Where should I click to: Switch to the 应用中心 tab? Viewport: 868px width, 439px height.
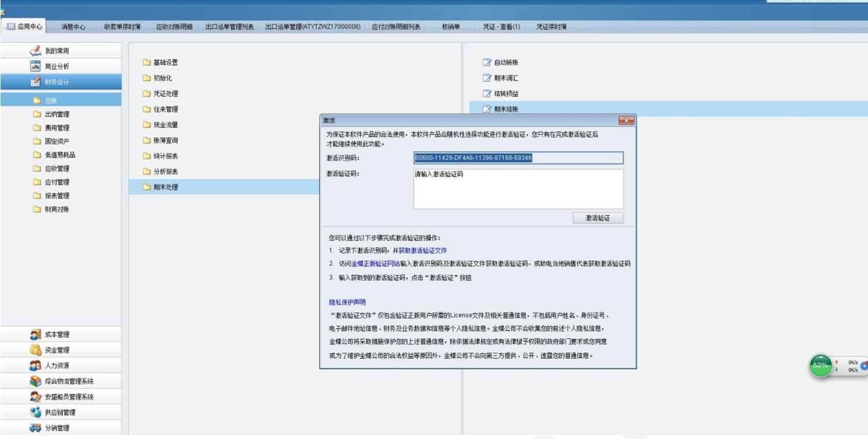[24, 27]
